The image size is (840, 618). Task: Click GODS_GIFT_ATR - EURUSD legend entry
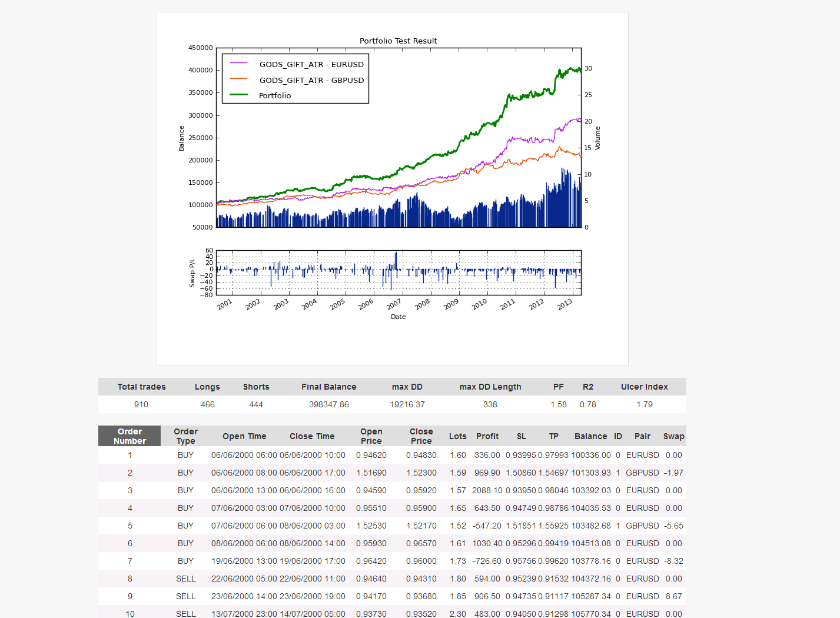297,64
